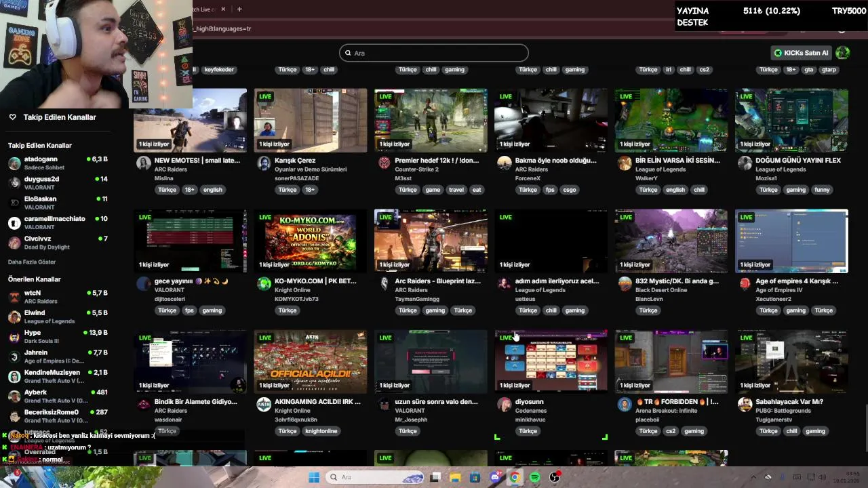Open KOMYKOTJvb73's streamer avatar
This screenshot has height=488, width=868.
[x=264, y=284]
